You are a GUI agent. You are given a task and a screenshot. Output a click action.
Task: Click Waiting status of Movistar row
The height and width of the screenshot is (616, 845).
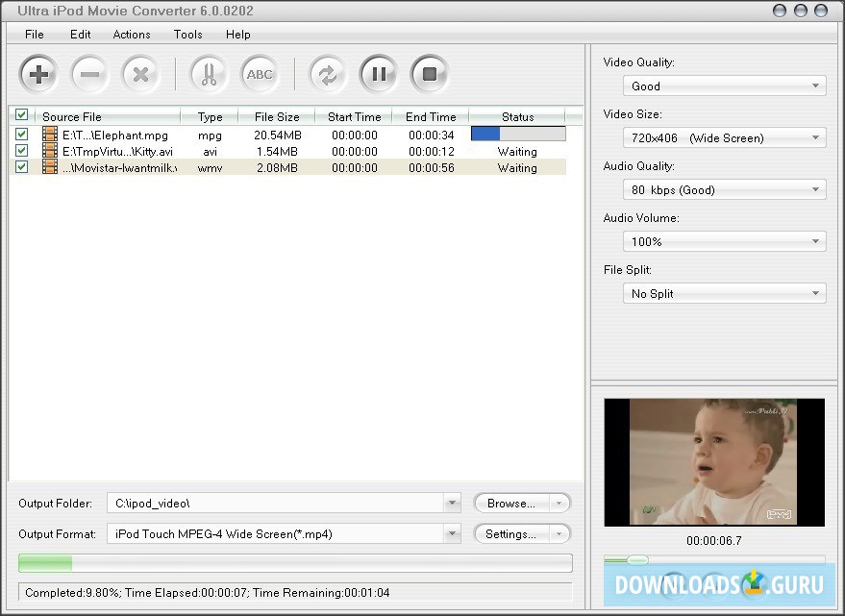(x=517, y=167)
